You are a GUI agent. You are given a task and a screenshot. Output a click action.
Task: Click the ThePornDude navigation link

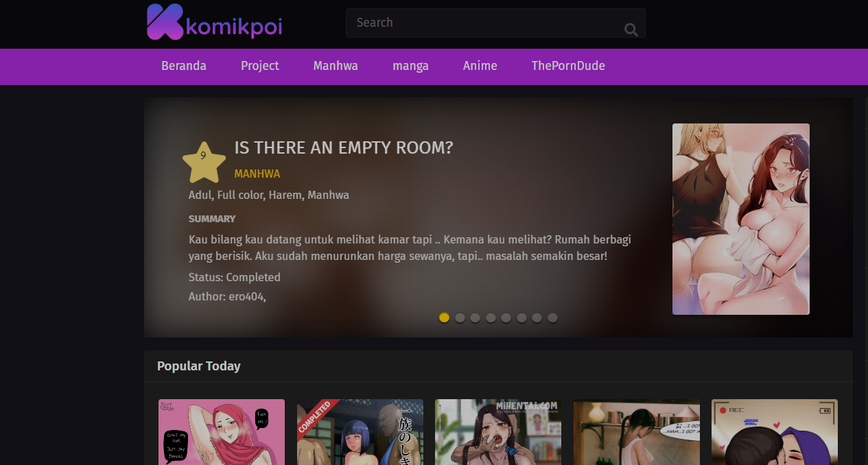pos(568,66)
